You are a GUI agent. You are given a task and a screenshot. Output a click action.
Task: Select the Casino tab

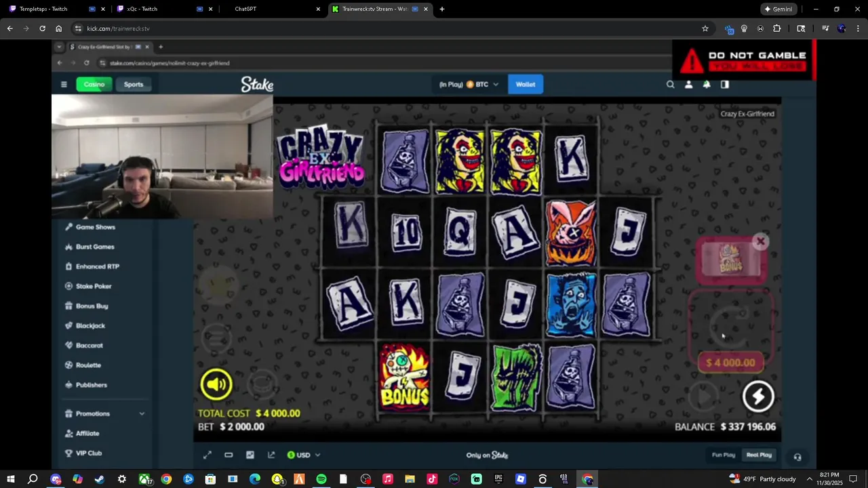pyautogui.click(x=94, y=85)
